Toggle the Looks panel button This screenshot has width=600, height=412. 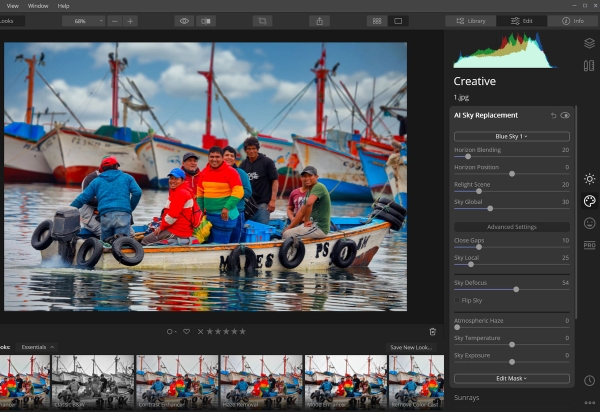coord(11,21)
